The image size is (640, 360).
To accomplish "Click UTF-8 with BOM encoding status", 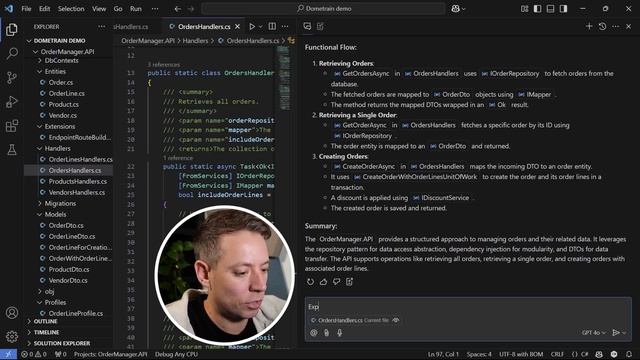I will [521, 354].
